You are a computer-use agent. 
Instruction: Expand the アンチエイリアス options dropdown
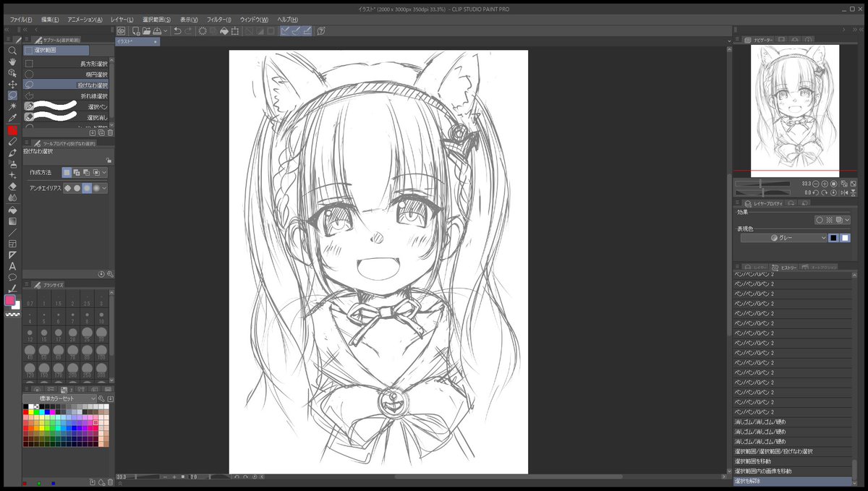point(105,188)
